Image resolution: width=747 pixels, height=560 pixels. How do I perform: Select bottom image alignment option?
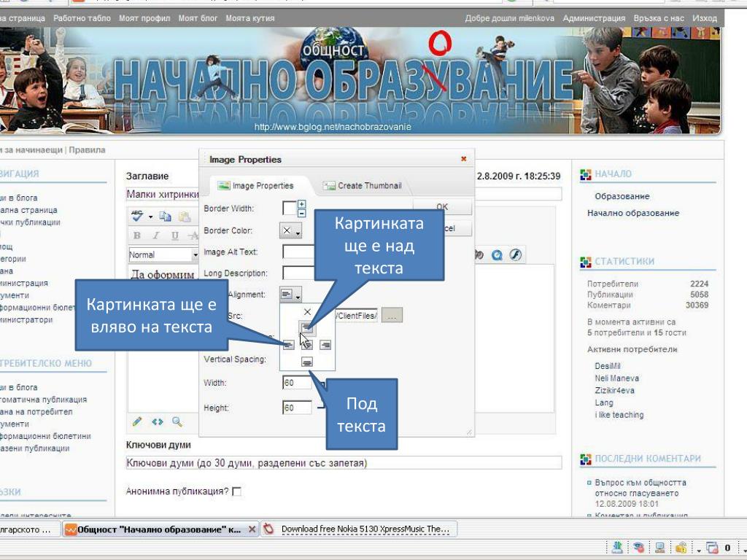307,362
